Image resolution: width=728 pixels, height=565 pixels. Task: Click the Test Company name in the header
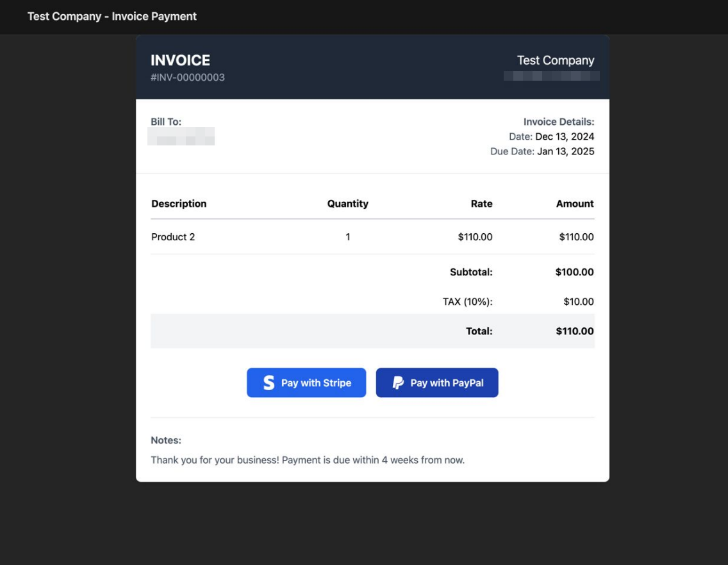point(555,60)
